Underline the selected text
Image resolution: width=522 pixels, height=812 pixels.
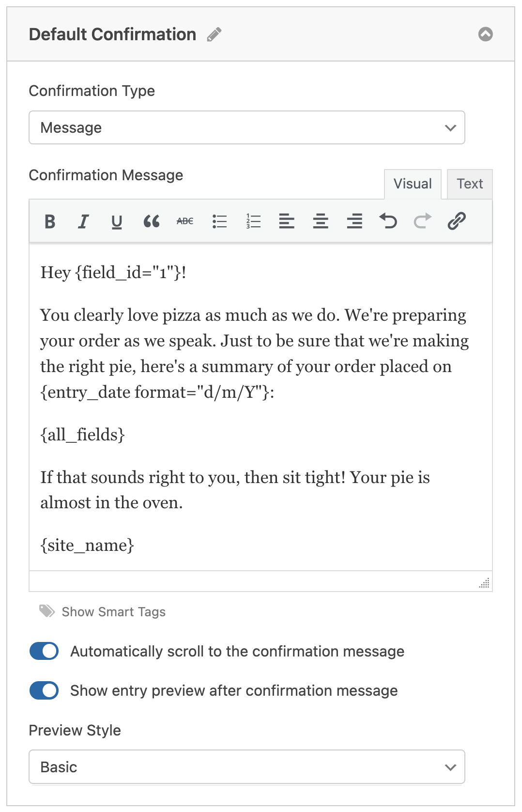pyautogui.click(x=117, y=221)
